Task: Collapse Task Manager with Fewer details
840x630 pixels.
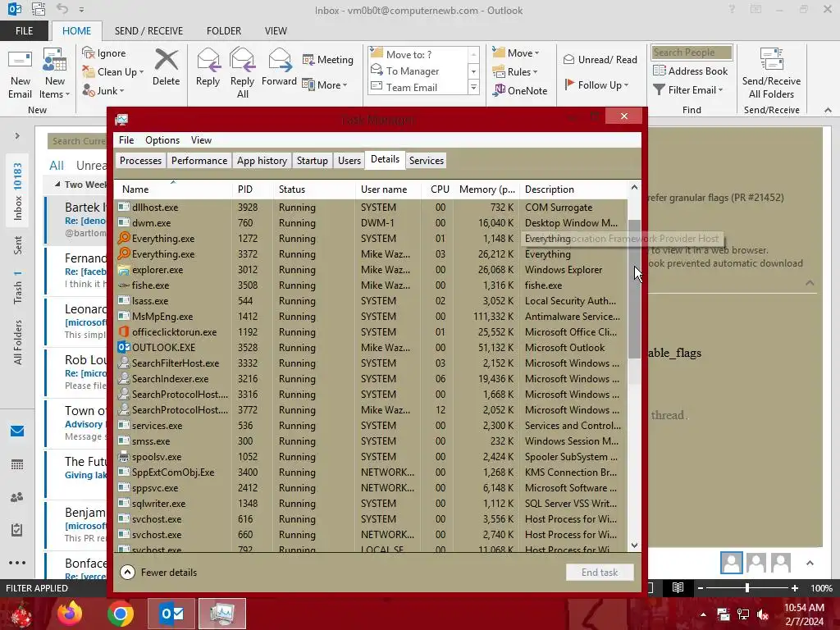Action: (158, 572)
